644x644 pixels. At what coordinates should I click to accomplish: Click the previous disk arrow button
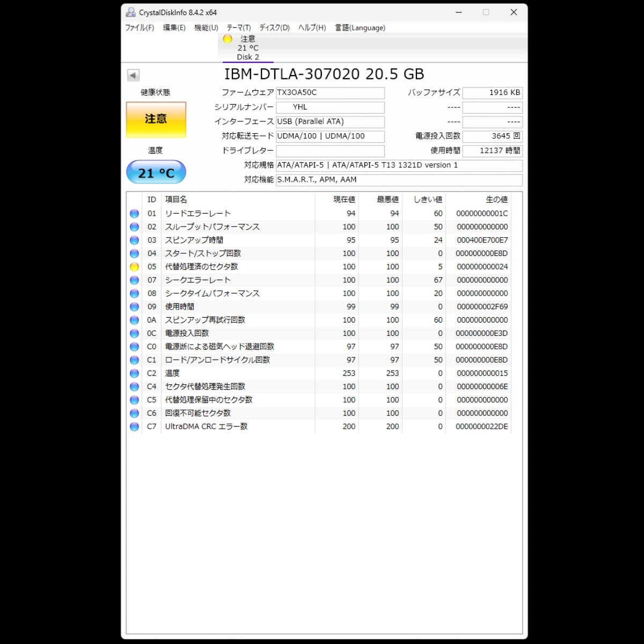click(133, 75)
